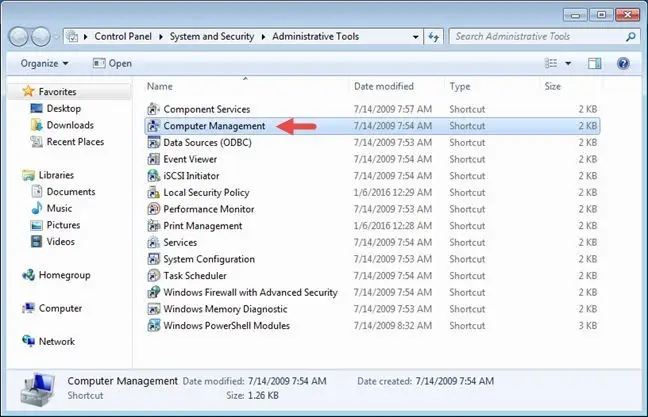
Task: Click date 1/6/2016 12:29 AM
Action: pyautogui.click(x=393, y=193)
